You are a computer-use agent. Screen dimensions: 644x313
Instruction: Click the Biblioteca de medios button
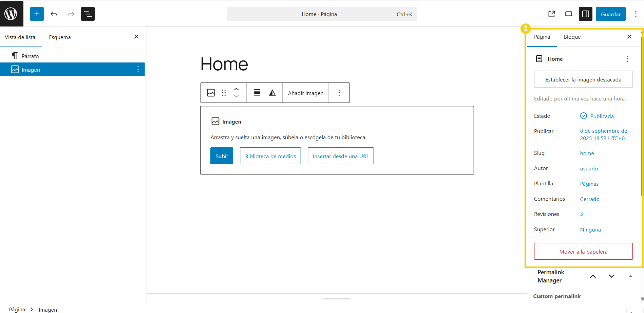[270, 156]
